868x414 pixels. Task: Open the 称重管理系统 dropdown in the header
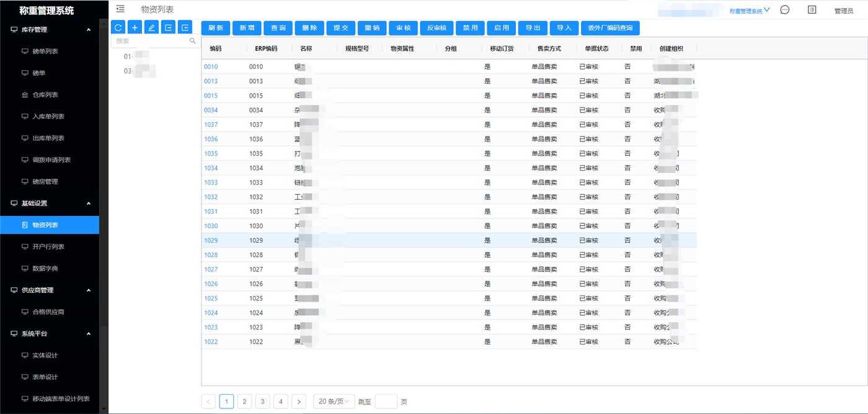click(750, 11)
